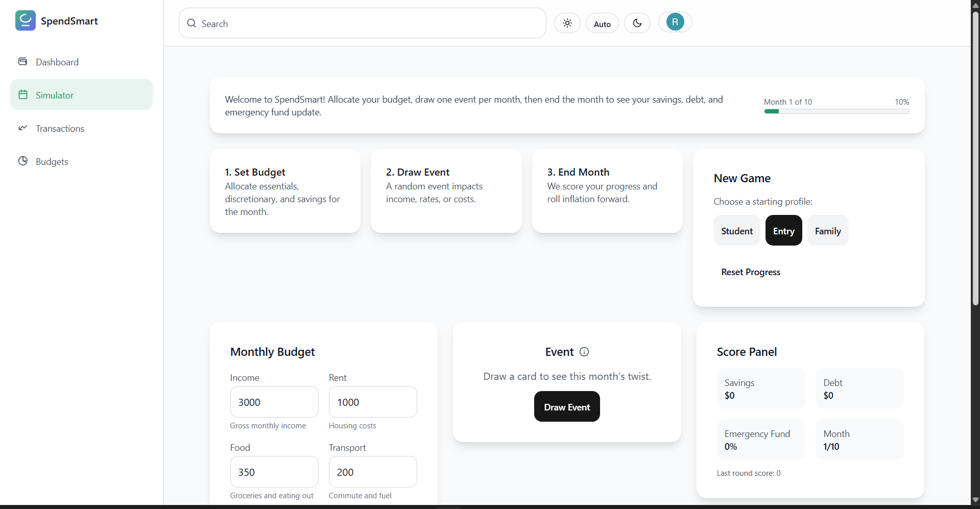Choose the Family starting profile
The height and width of the screenshot is (509, 980).
tap(828, 231)
